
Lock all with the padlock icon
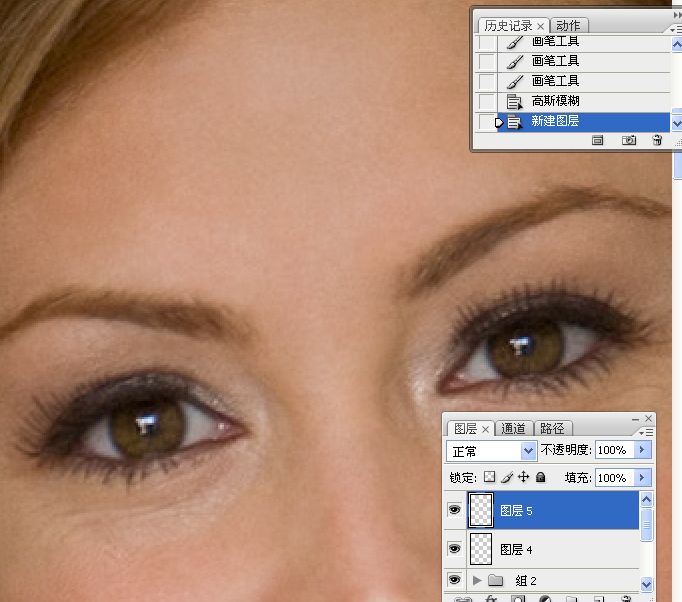[541, 477]
